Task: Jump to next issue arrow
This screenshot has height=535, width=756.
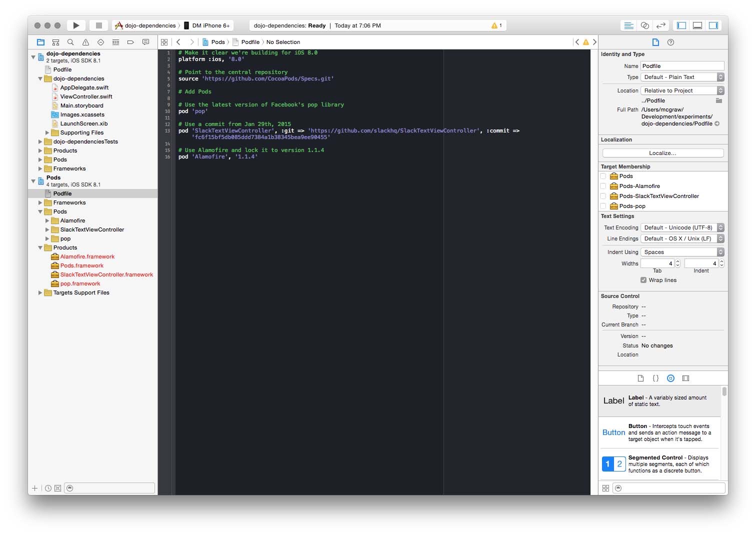Action: coord(594,42)
